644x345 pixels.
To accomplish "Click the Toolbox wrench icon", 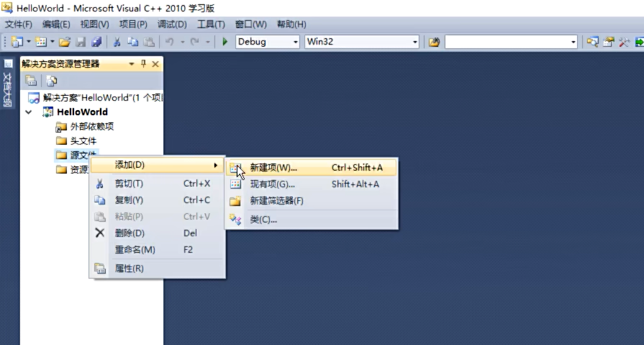I will [625, 42].
